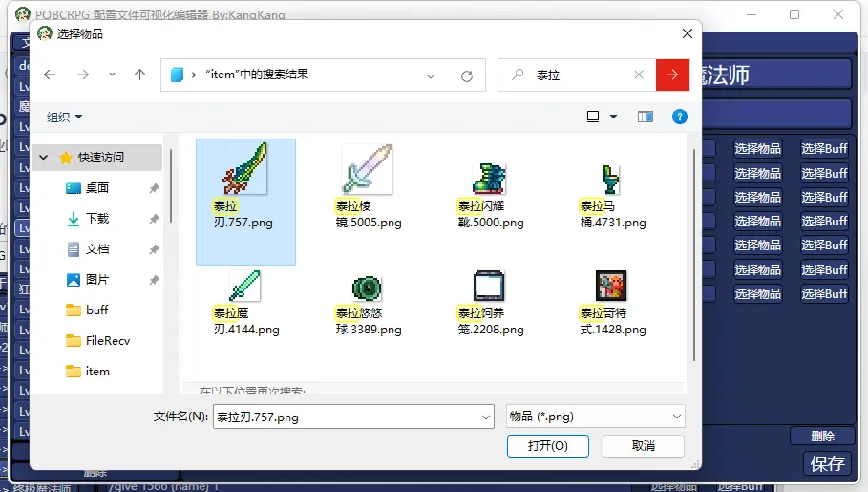
Task: Go up one folder level
Action: pyautogui.click(x=139, y=75)
